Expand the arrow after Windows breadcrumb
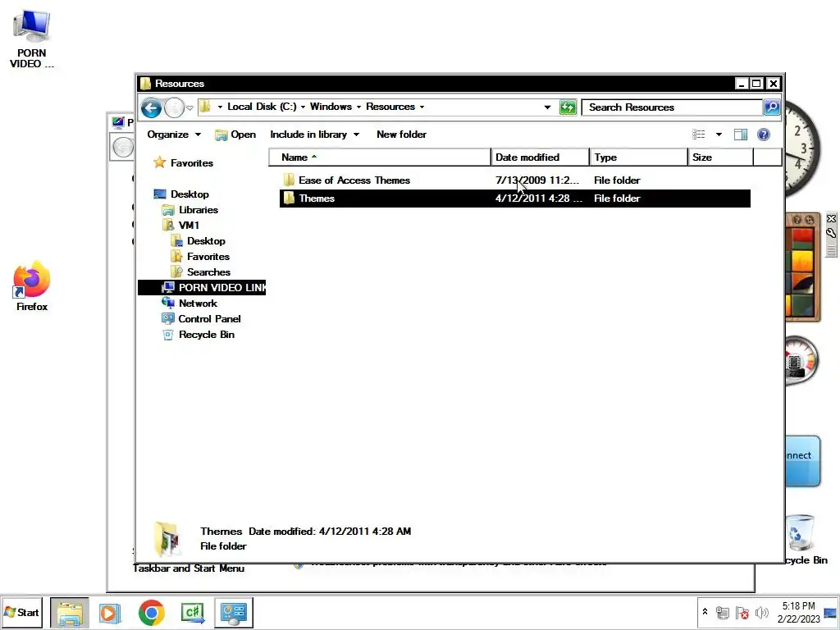Viewport: 840px width, 630px height. [358, 107]
